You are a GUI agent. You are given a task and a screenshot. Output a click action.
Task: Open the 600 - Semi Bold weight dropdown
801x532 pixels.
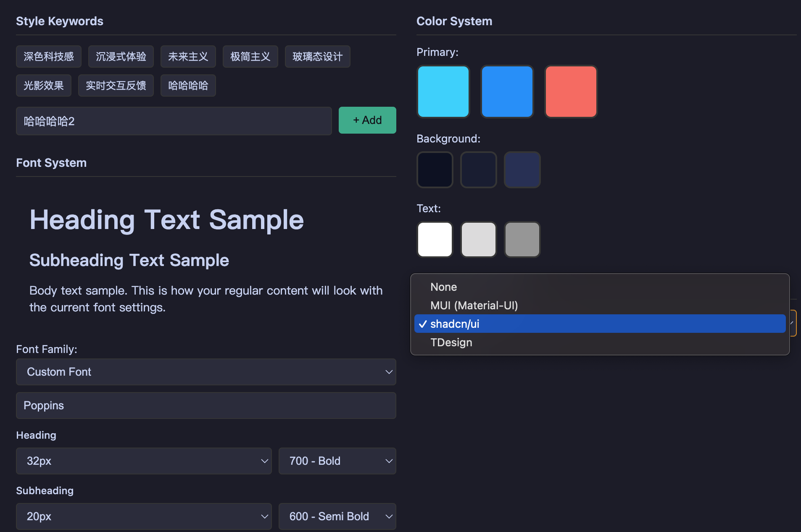pyautogui.click(x=337, y=516)
